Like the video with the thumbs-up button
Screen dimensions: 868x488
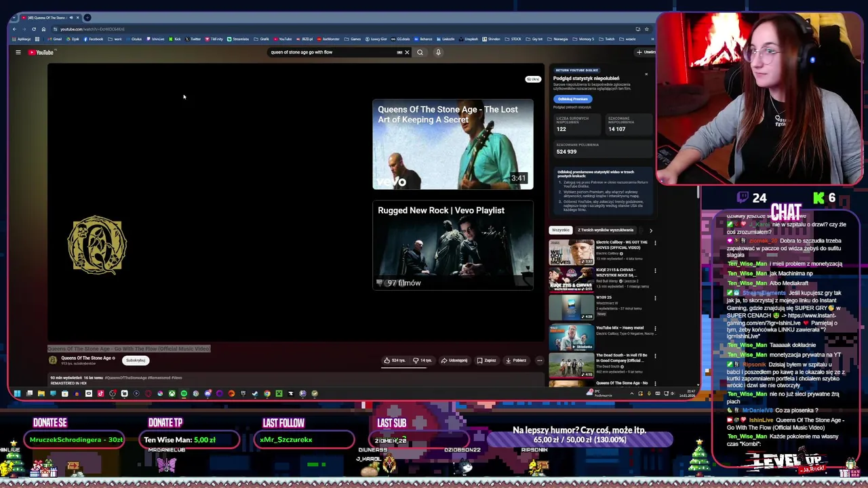(x=395, y=361)
